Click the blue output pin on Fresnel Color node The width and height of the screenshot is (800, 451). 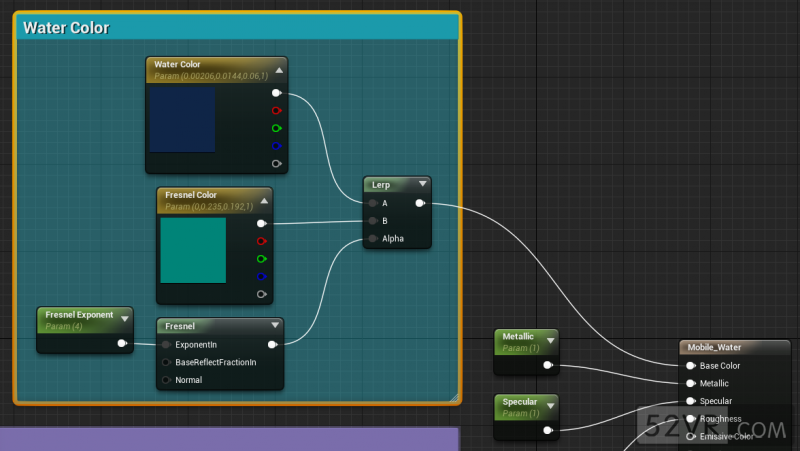pos(262,276)
